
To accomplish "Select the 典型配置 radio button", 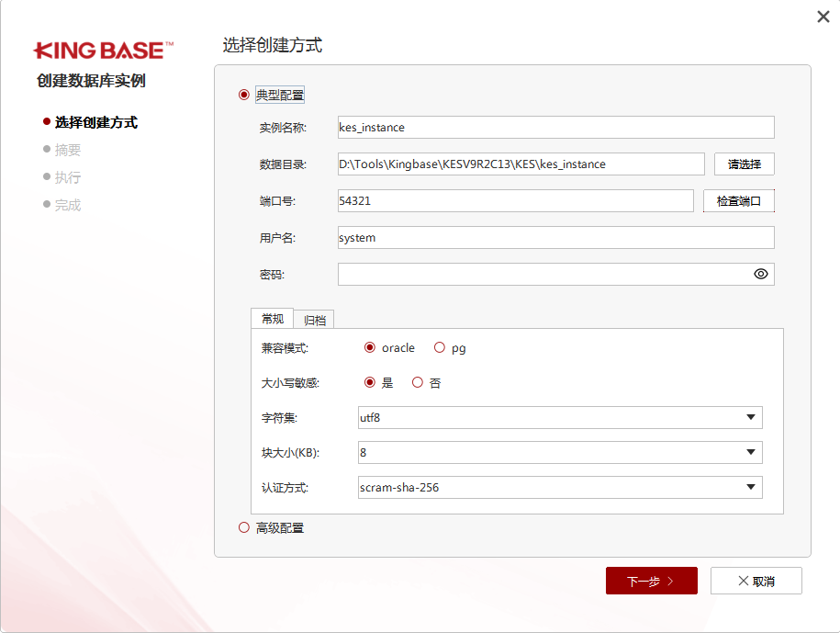I will tap(243, 95).
